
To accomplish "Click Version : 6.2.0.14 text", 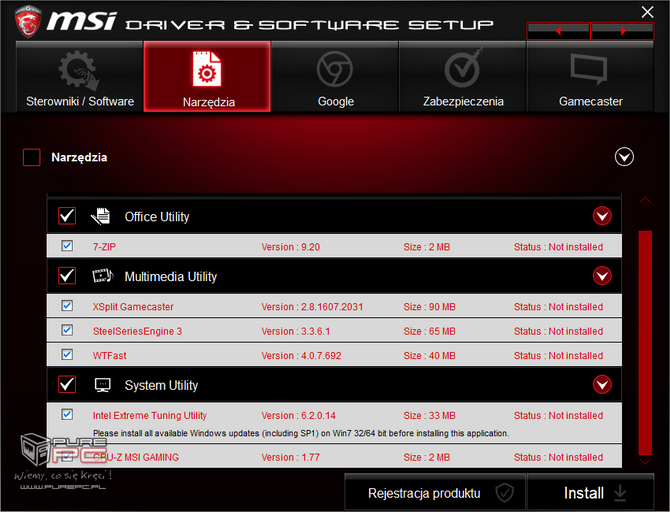I will click(x=298, y=415).
